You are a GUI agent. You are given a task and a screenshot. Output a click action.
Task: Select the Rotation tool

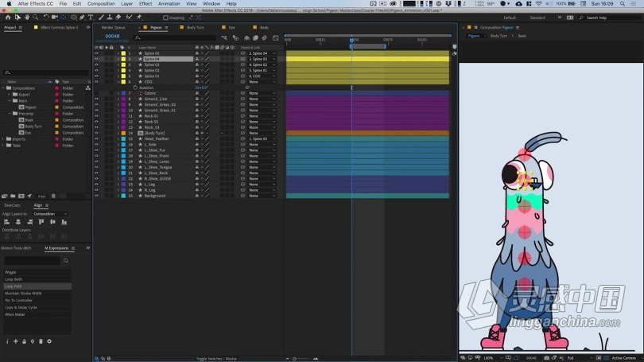coord(46,18)
